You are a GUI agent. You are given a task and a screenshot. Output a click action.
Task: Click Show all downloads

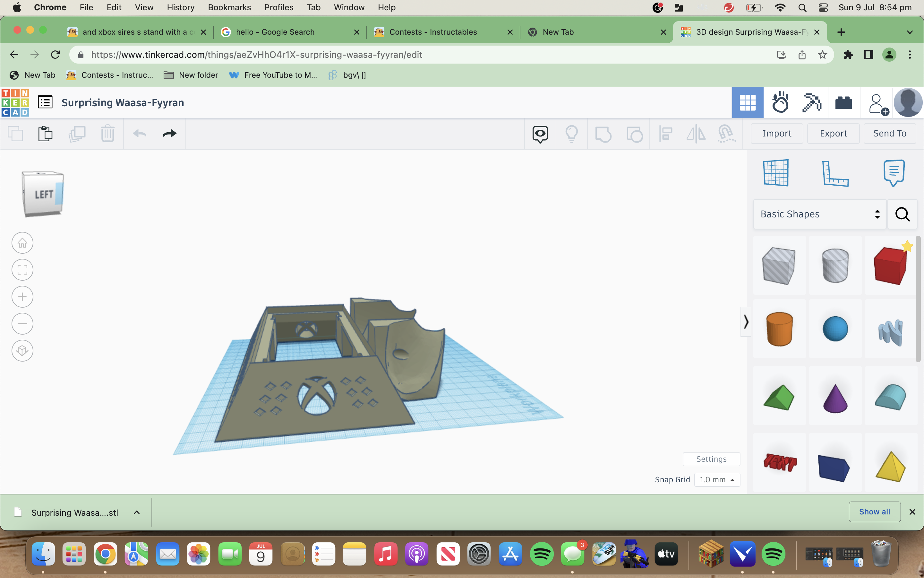874,512
